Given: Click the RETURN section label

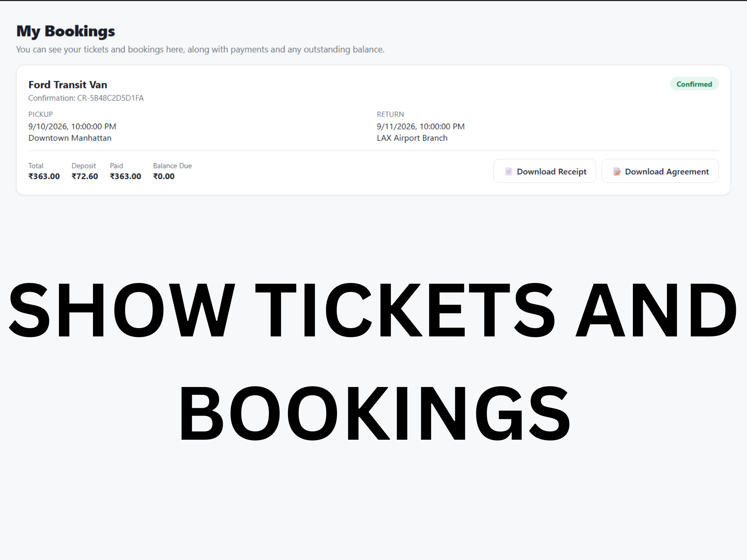Looking at the screenshot, I should 390,114.
